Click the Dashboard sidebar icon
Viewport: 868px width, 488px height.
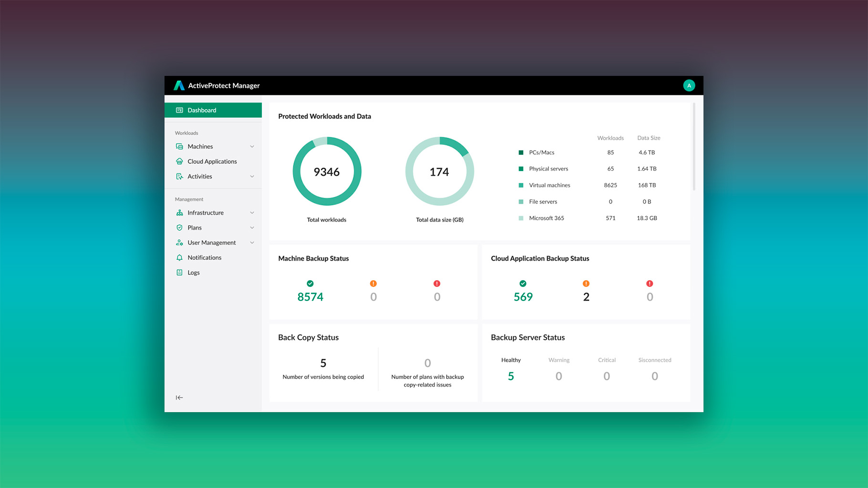point(179,110)
